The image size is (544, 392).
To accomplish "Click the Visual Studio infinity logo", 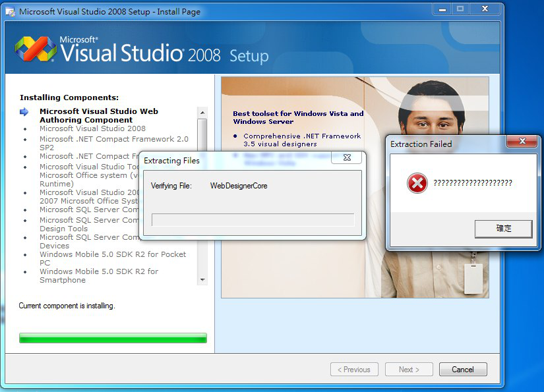I will coord(36,49).
